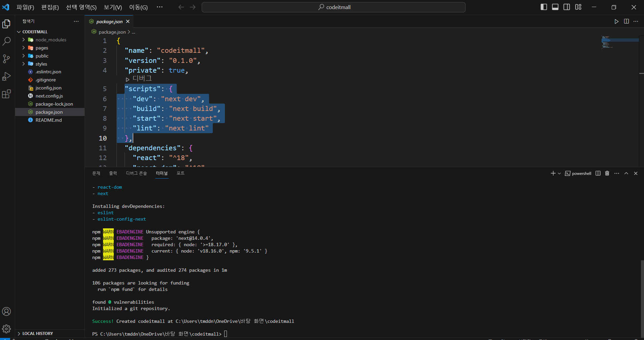Switch to the 디버그 콘솔 panel tab
The image size is (644, 340).
136,173
